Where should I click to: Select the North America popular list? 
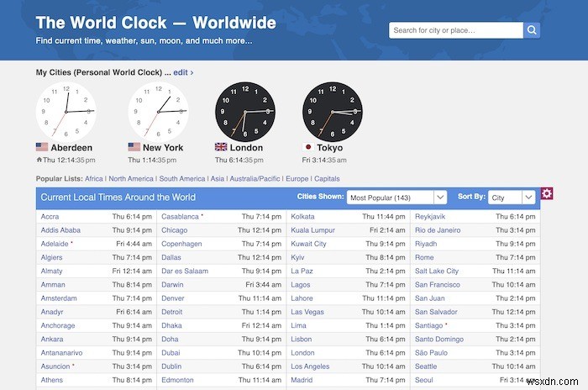pyautogui.click(x=131, y=179)
